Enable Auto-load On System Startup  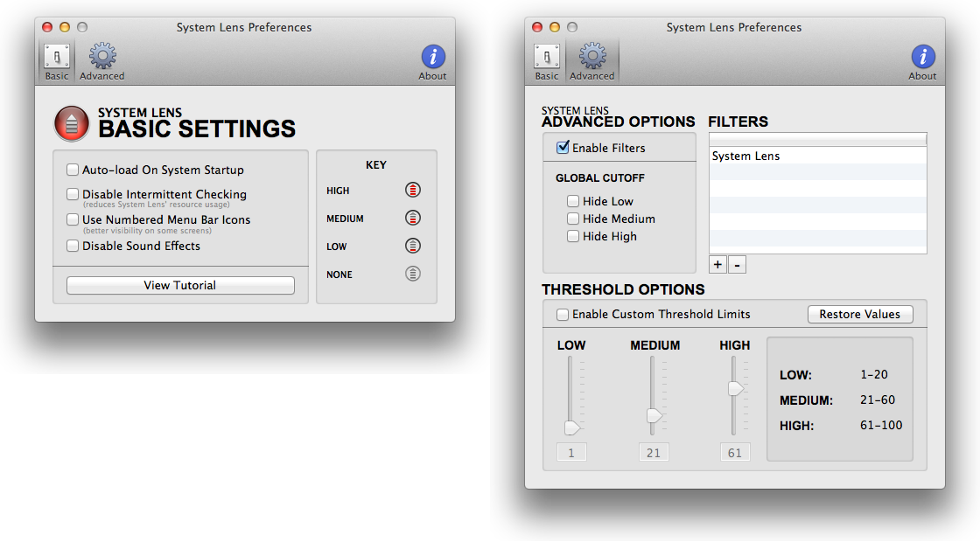pyautogui.click(x=73, y=170)
